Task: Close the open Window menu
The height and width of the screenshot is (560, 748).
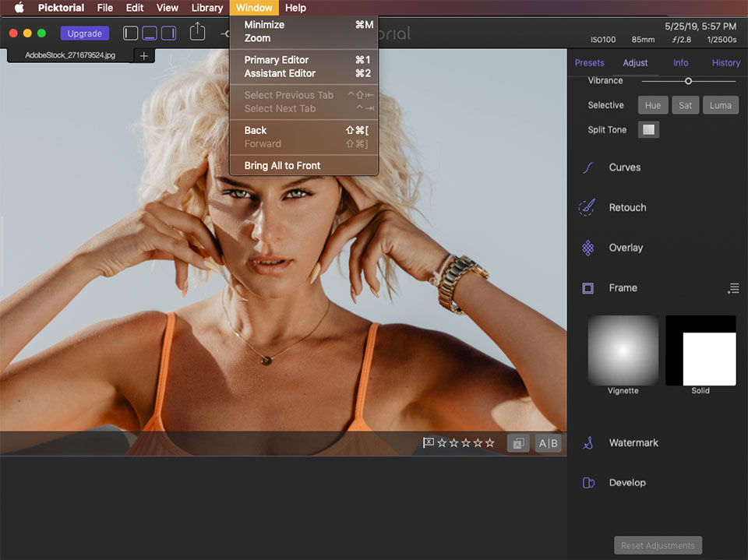Action: (x=254, y=8)
